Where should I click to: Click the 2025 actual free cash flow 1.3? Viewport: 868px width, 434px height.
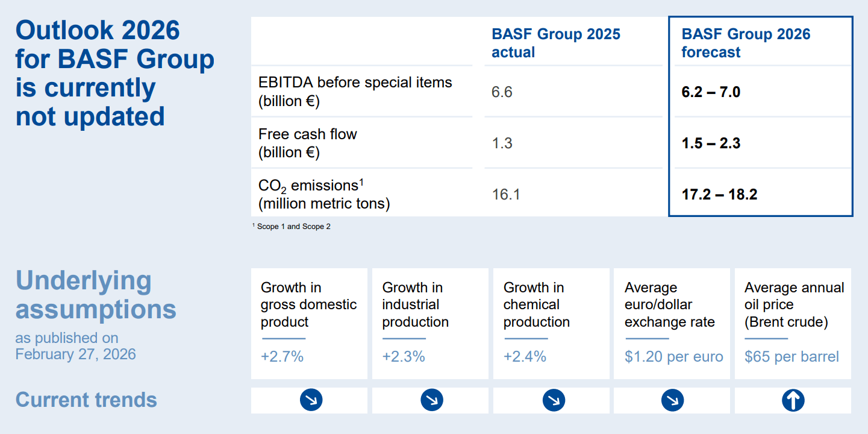click(x=502, y=143)
